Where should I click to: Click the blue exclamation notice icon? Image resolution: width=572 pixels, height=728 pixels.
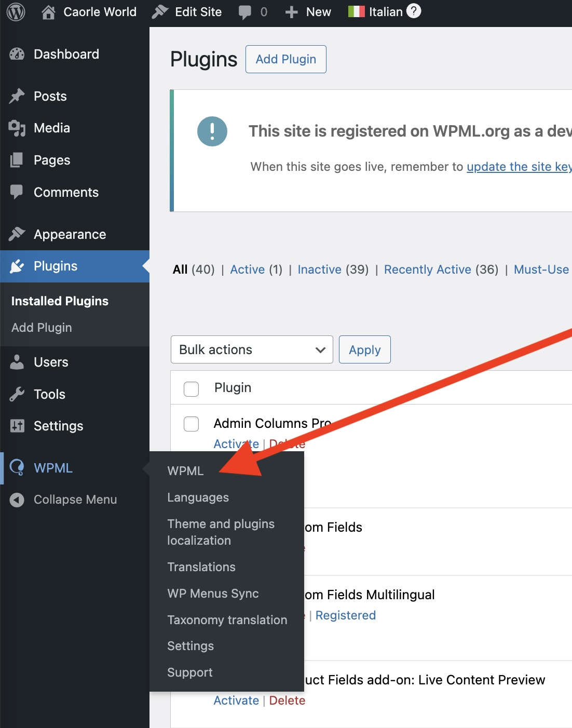pyautogui.click(x=212, y=131)
